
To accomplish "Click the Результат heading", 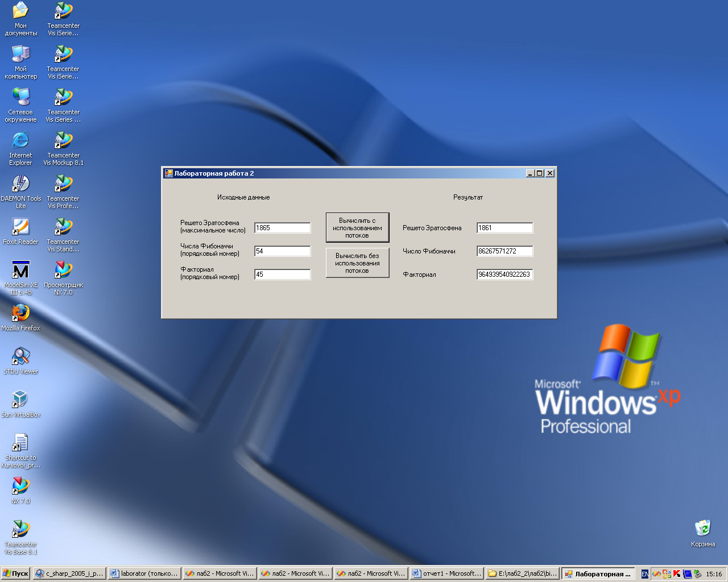I will 468,197.
